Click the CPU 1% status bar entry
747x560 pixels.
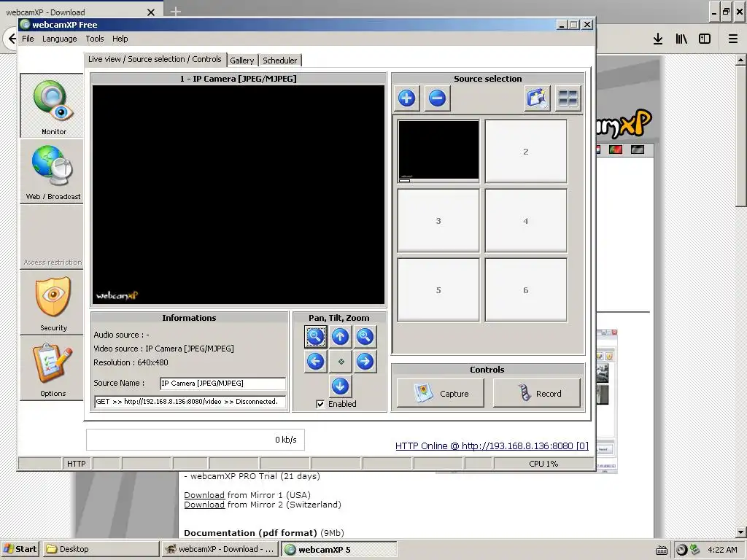(x=543, y=463)
